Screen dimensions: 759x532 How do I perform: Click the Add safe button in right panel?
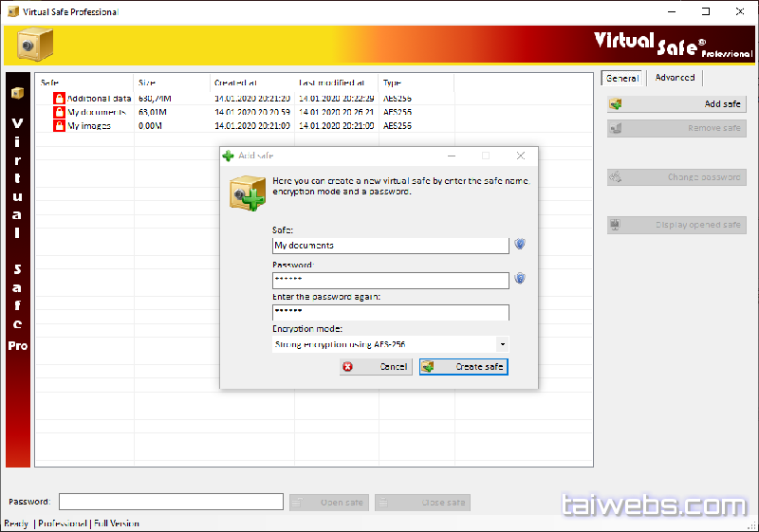pyautogui.click(x=676, y=104)
